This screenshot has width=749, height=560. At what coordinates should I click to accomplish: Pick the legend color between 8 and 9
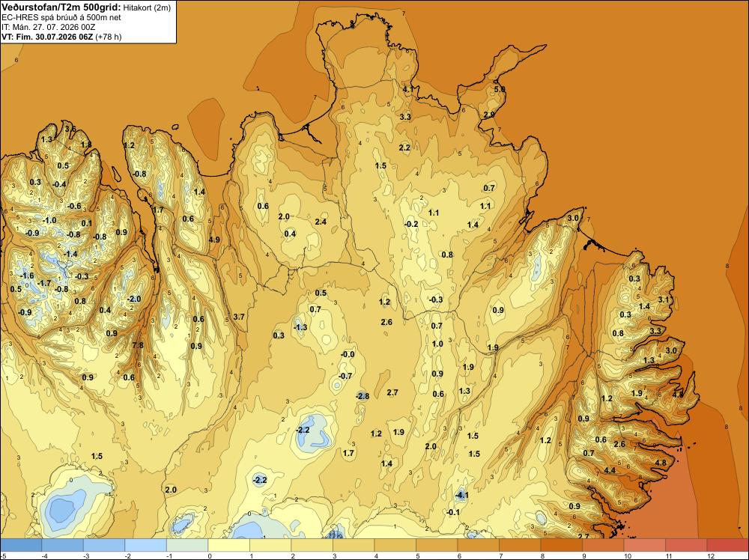pyautogui.click(x=561, y=545)
